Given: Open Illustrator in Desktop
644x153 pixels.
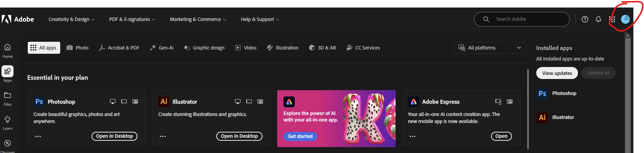Looking at the screenshot, I should click(239, 136).
